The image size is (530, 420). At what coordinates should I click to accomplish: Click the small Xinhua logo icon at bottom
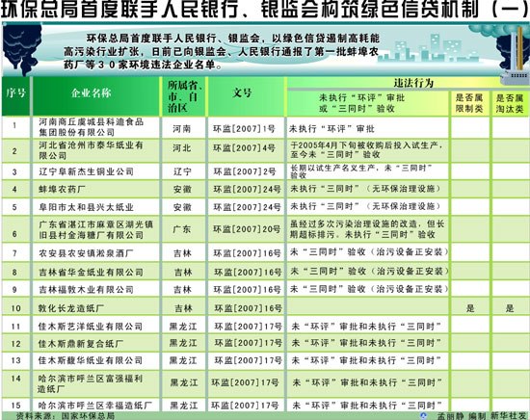423,415
